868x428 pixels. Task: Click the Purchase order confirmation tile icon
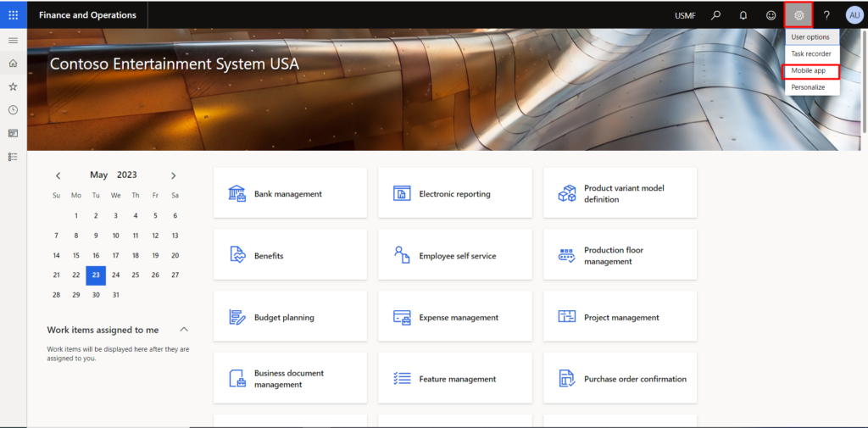pyautogui.click(x=567, y=379)
